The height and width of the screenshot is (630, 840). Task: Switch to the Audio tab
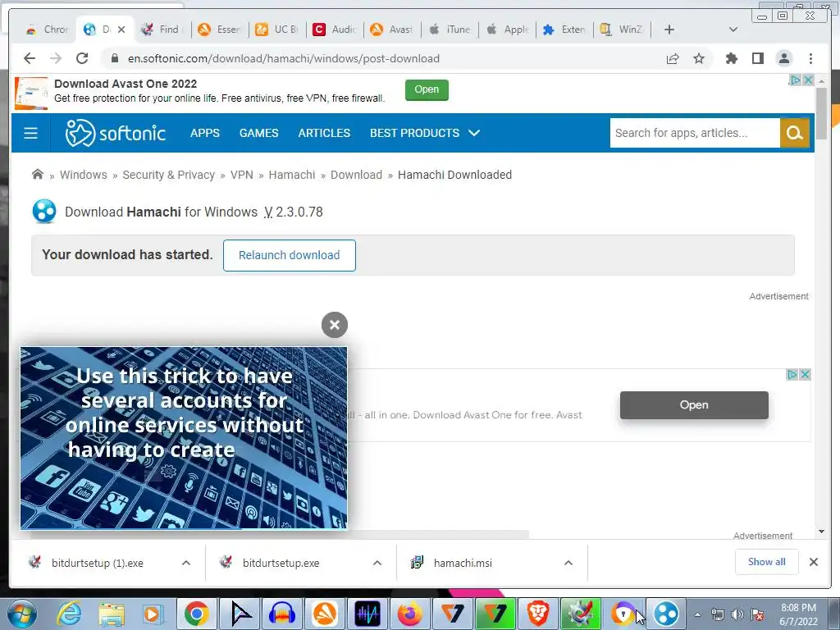(336, 30)
